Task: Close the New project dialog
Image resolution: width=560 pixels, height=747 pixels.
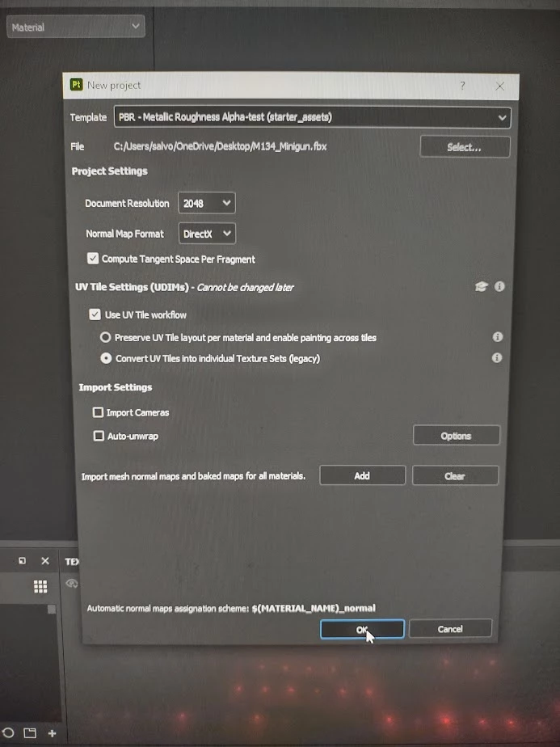Action: tap(499, 87)
